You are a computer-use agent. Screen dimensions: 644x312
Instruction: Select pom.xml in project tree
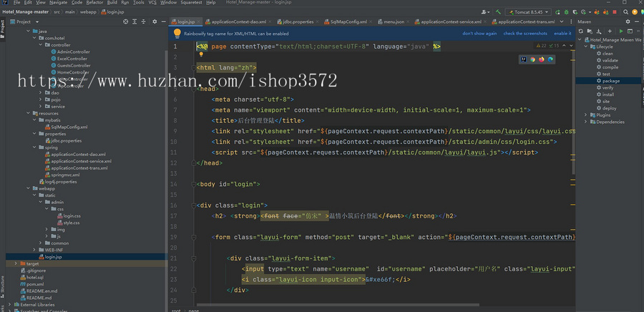pos(35,284)
